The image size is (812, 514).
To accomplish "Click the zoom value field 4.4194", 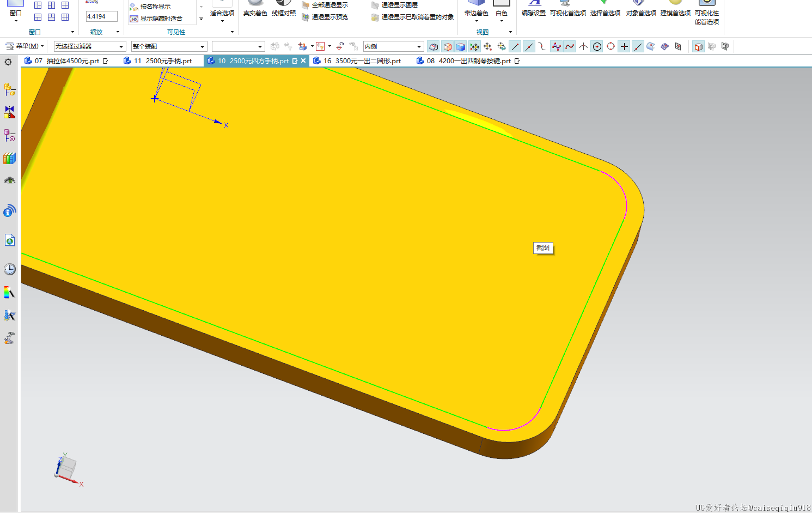I will [x=102, y=16].
